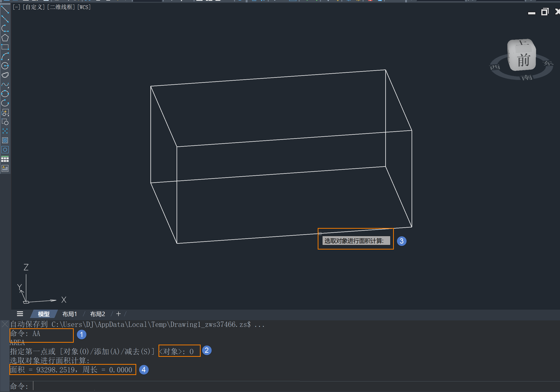The width and height of the screenshot is (560, 392).
Task: Open the [自定义] view controls menu
Action: tap(34, 7)
